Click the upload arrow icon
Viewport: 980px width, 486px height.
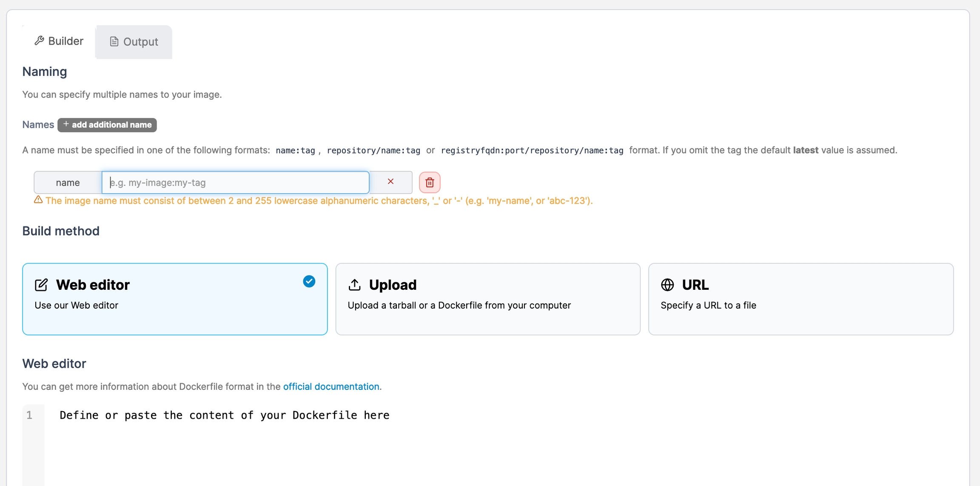[x=354, y=285]
